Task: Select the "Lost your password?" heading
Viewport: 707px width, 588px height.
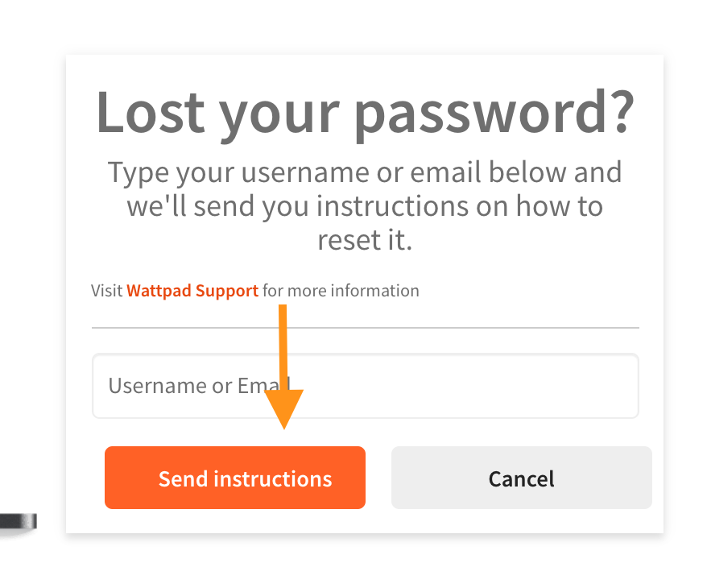Action: tap(366, 113)
